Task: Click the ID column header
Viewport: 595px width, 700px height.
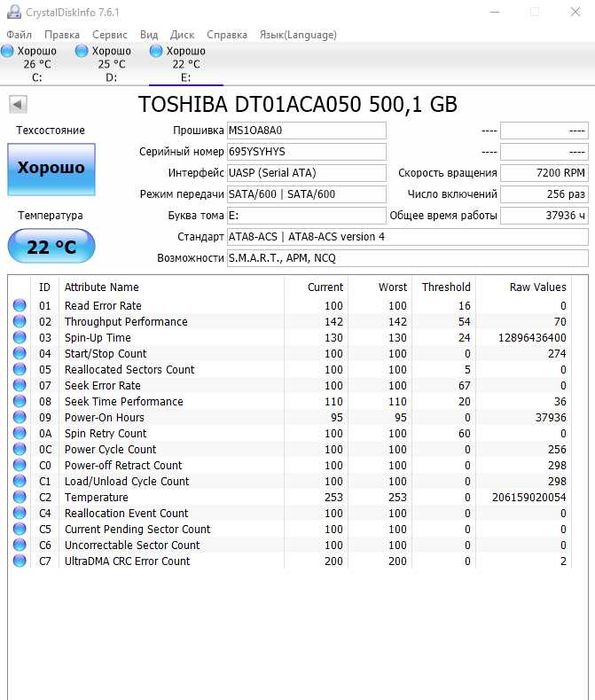Action: [x=45, y=287]
